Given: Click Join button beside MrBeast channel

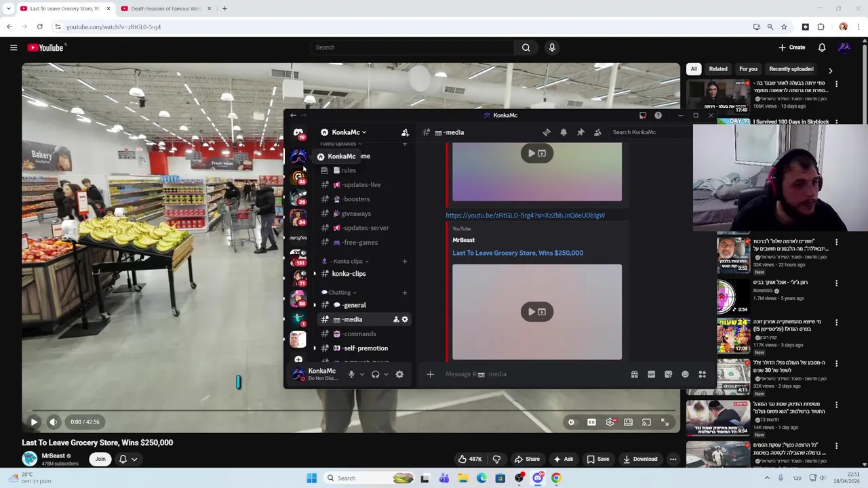Looking at the screenshot, I should click(x=100, y=459).
